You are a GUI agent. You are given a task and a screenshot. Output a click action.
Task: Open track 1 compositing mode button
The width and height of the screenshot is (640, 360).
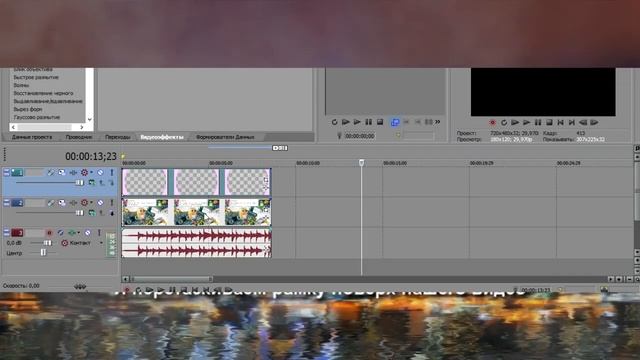click(92, 183)
